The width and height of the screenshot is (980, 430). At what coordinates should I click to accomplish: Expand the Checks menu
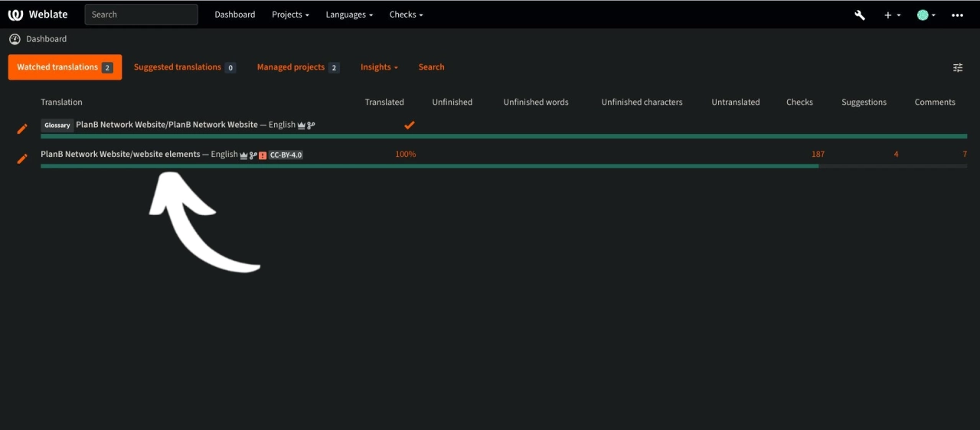[406, 15]
